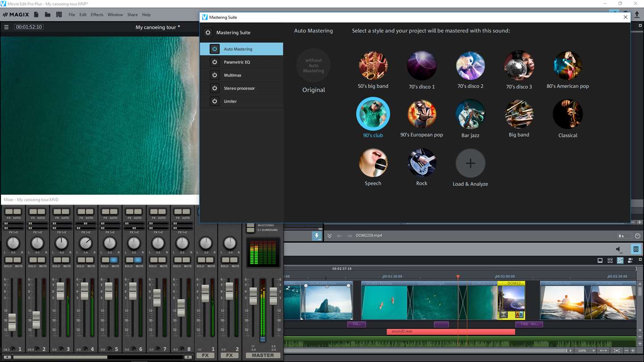
Task: Open the hamburger menu beside timecode
Action: pyautogui.click(x=6, y=27)
